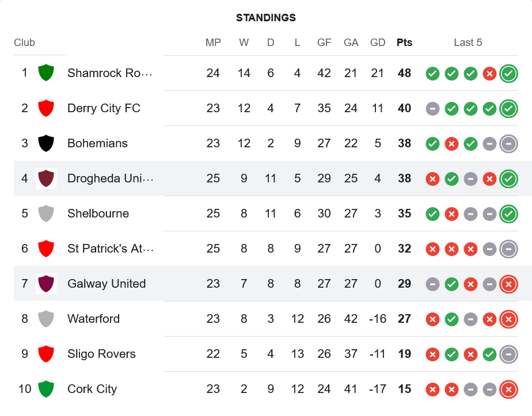The width and height of the screenshot is (532, 416).
Task: Open Derry City FC team link
Action: pos(104,108)
